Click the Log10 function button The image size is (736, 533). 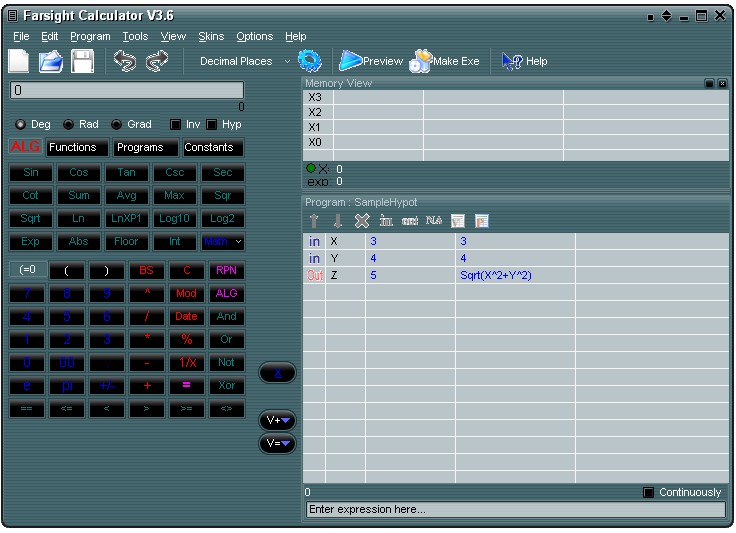click(174, 219)
